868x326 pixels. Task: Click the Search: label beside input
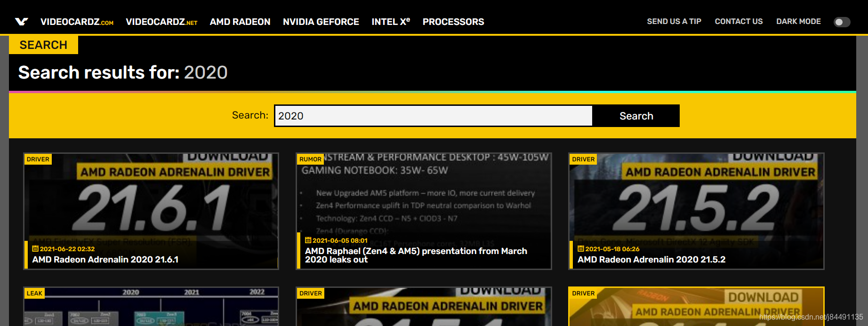pos(250,115)
